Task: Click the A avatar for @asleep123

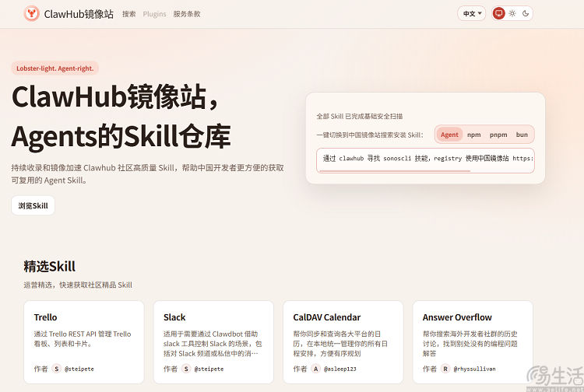Action: 315,369
